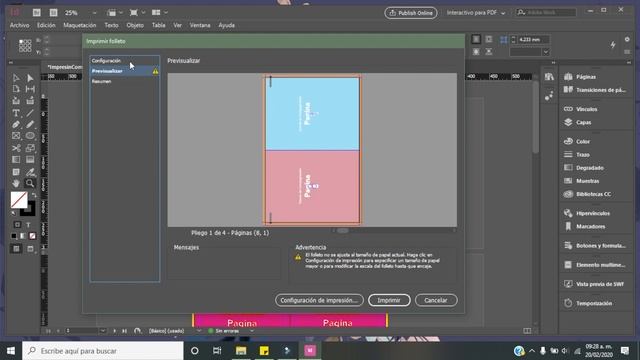The height and width of the screenshot is (360, 640).
Task: Switch to Normal view mode
Action: 16,249
